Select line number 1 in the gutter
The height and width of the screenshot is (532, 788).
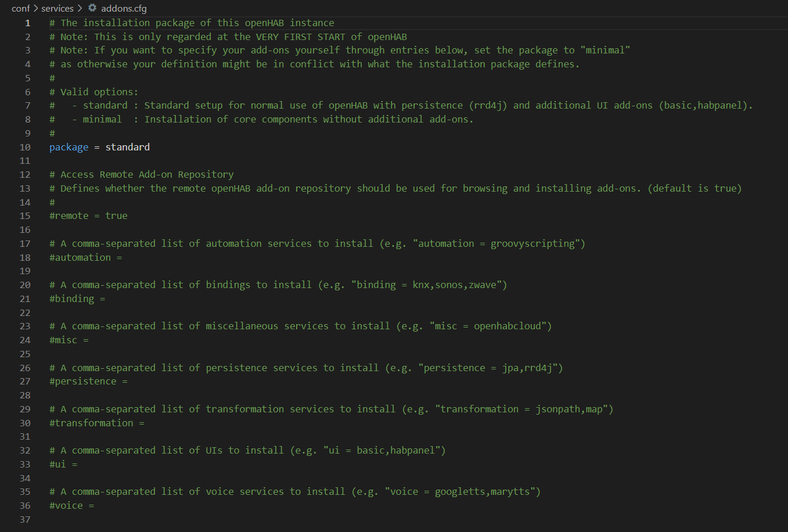pos(27,23)
